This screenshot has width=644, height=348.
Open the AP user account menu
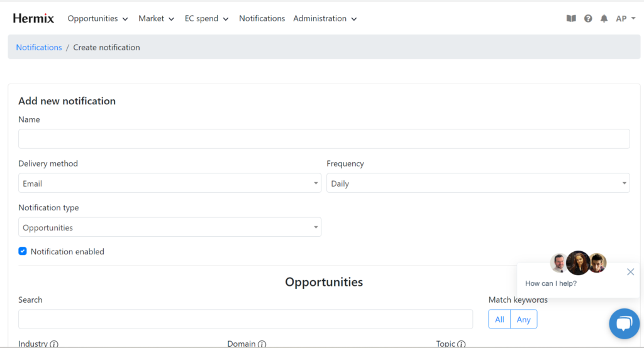625,19
